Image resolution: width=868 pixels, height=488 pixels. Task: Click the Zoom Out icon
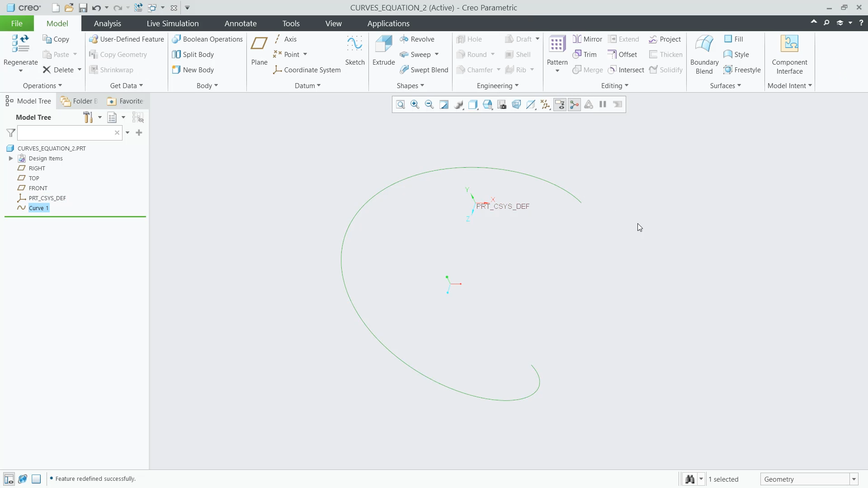tap(429, 105)
